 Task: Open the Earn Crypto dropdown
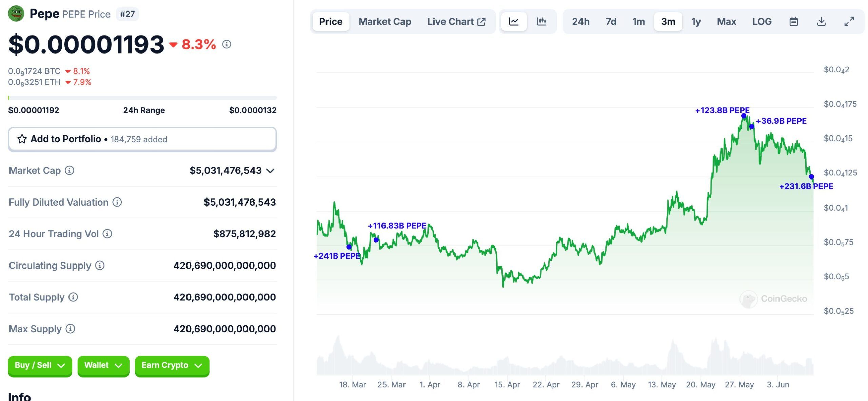pyautogui.click(x=172, y=365)
